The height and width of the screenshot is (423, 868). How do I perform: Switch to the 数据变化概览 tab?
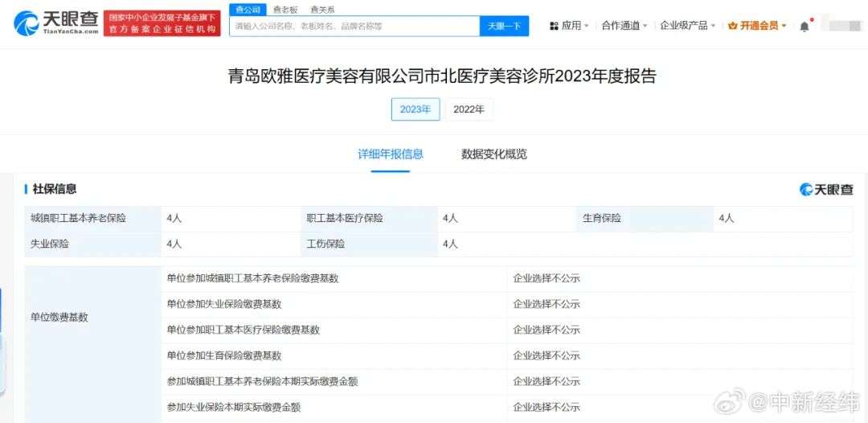(494, 154)
